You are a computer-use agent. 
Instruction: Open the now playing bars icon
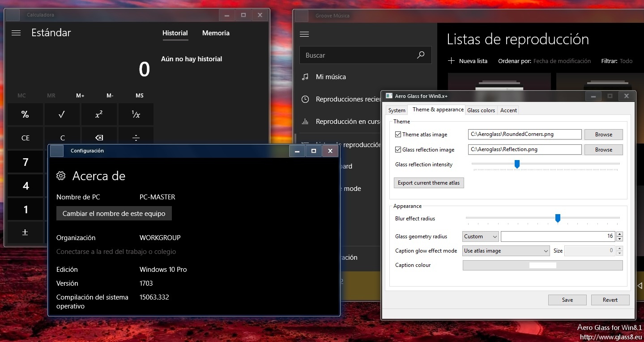click(305, 122)
